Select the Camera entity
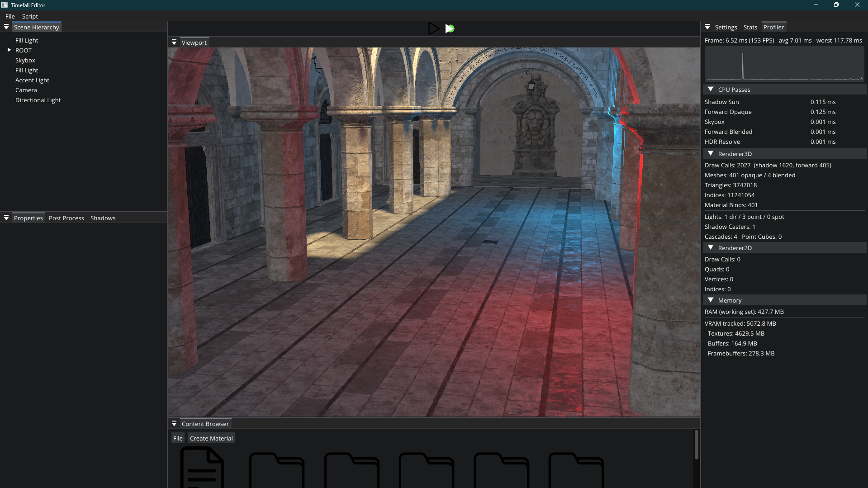 [26, 90]
